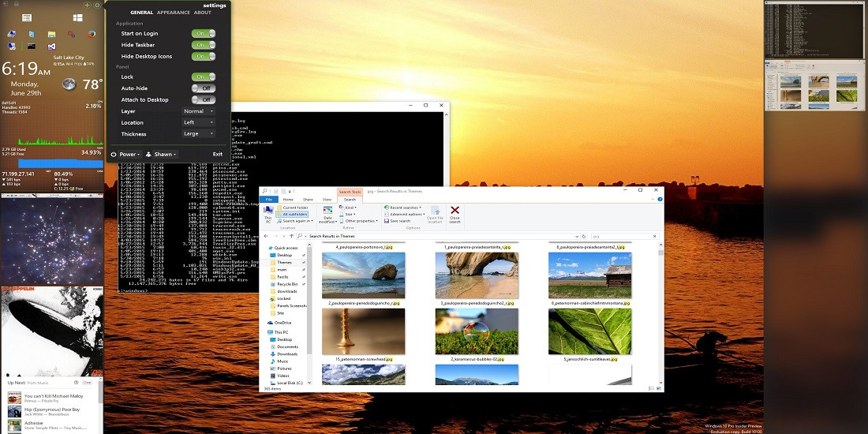Viewport: 868px width, 434px height.
Task: Click the blue RAM usage bar
Action: (x=60, y=163)
